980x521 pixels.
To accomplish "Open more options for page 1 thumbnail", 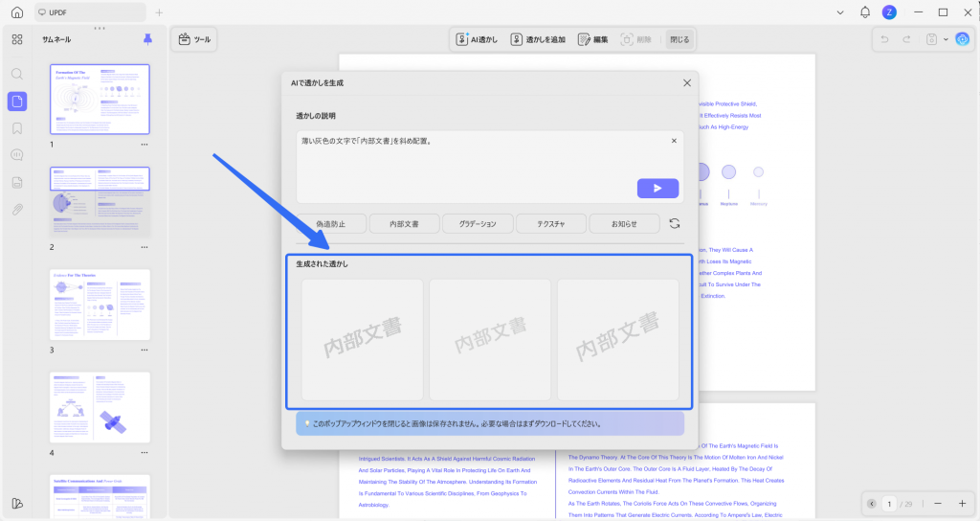I will pos(145,145).
